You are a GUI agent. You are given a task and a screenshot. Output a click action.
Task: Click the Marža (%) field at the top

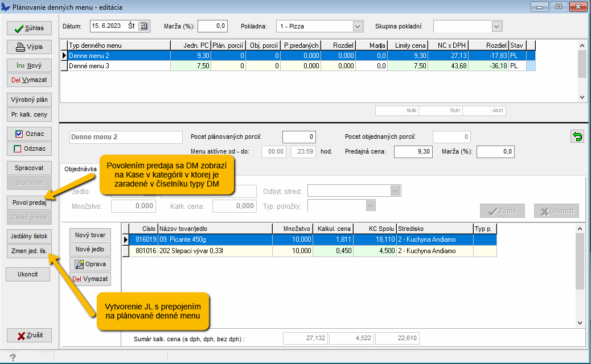pyautogui.click(x=212, y=26)
